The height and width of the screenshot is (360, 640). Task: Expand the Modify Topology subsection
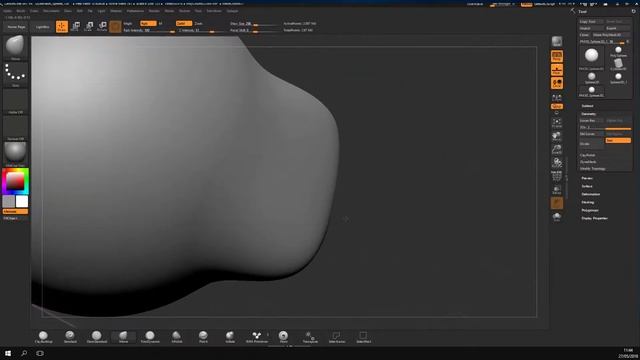(x=593, y=168)
